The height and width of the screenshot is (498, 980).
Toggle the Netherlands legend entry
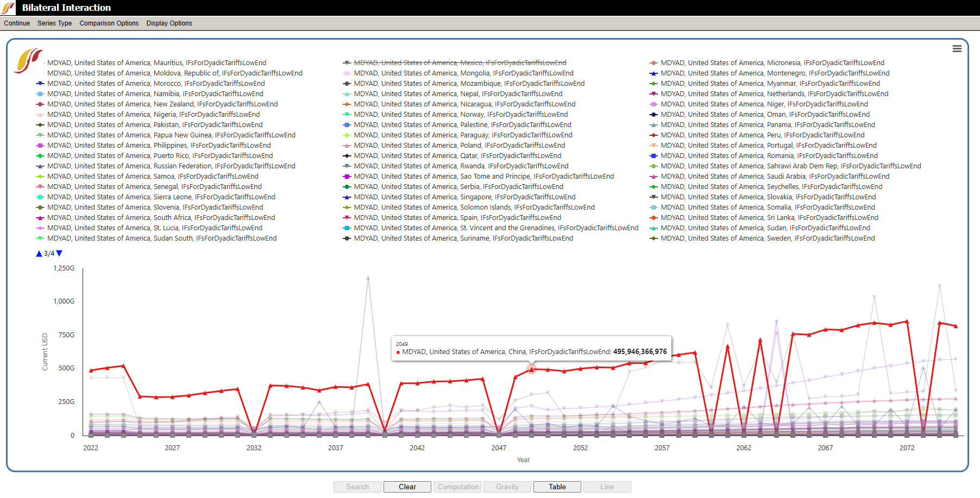[774, 94]
